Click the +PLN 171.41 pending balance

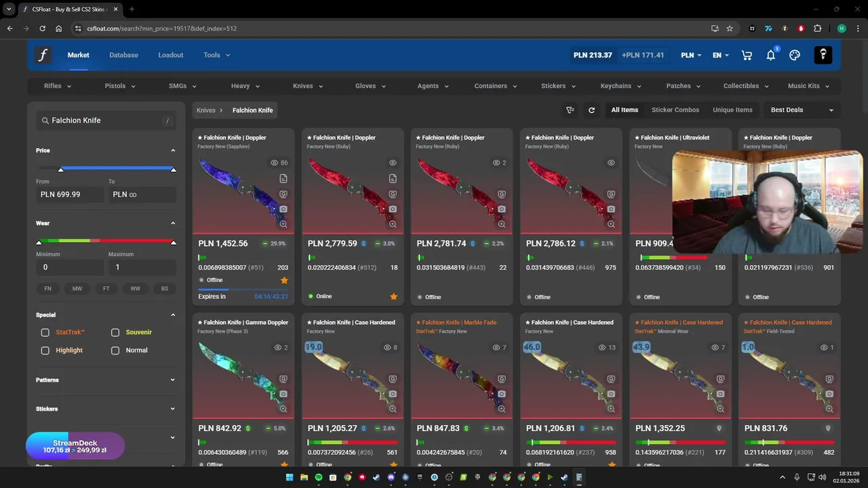(x=643, y=55)
